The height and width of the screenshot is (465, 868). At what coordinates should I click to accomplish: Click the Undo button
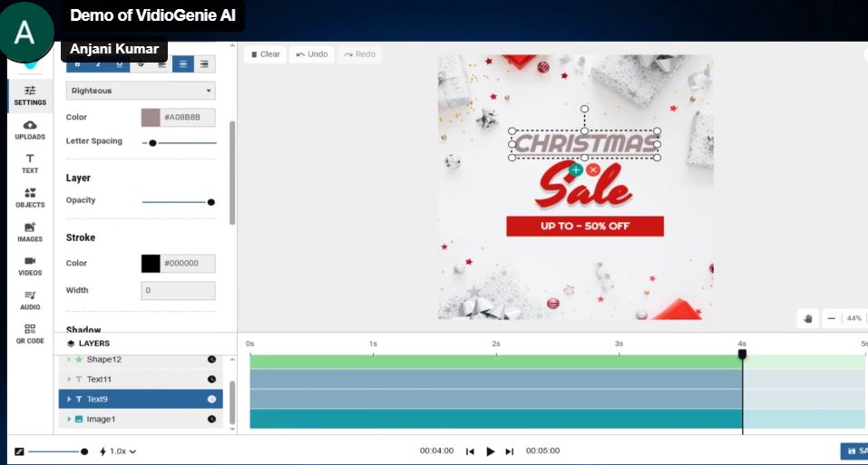point(312,54)
